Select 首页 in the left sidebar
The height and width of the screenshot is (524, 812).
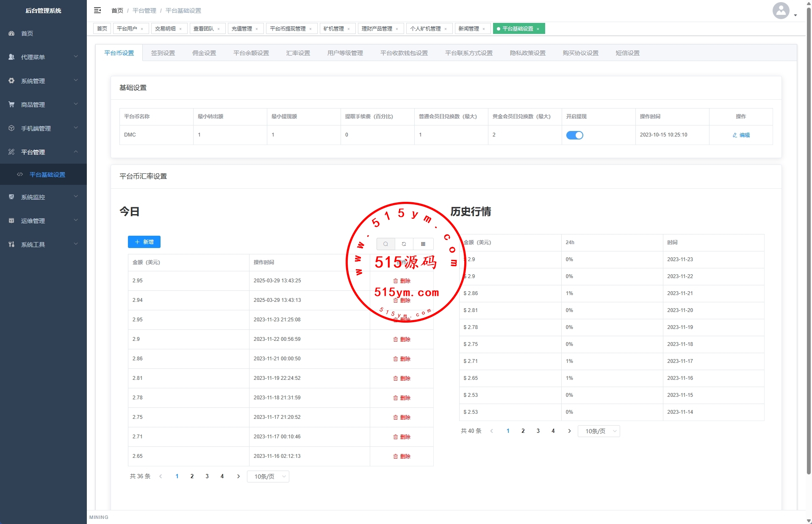(x=27, y=33)
